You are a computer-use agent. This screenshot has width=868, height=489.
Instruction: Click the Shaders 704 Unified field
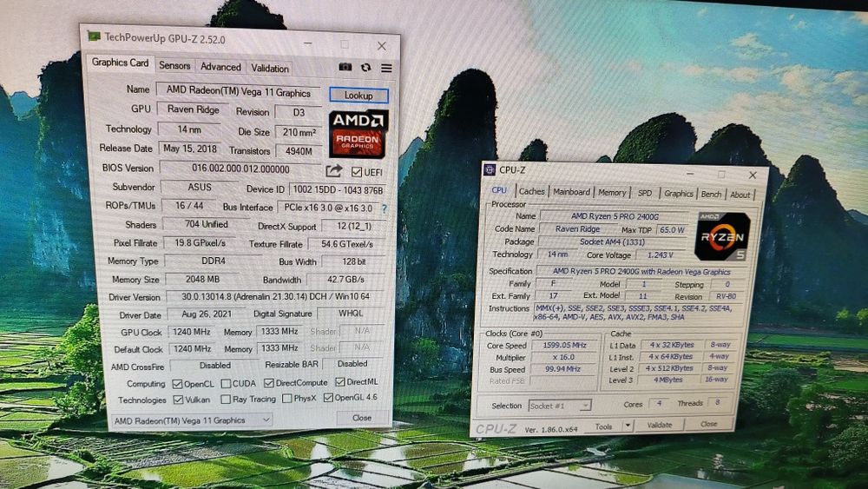coord(207,224)
